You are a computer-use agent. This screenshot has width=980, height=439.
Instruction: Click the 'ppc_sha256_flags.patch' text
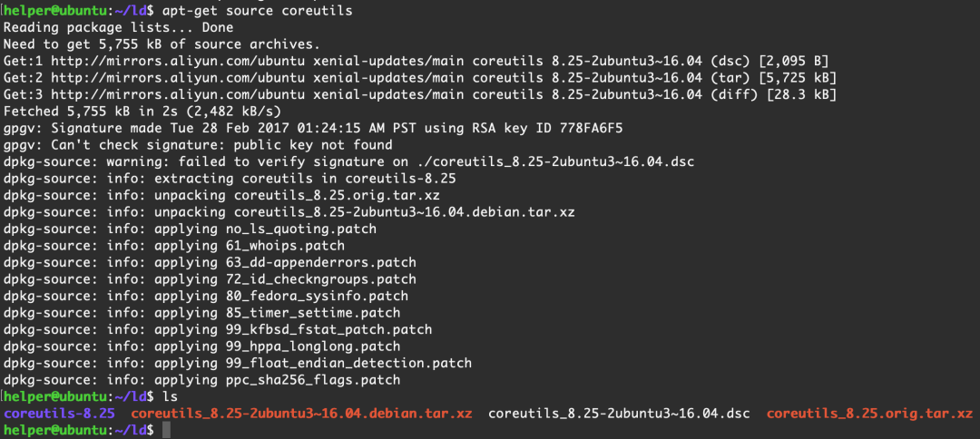[313, 380]
